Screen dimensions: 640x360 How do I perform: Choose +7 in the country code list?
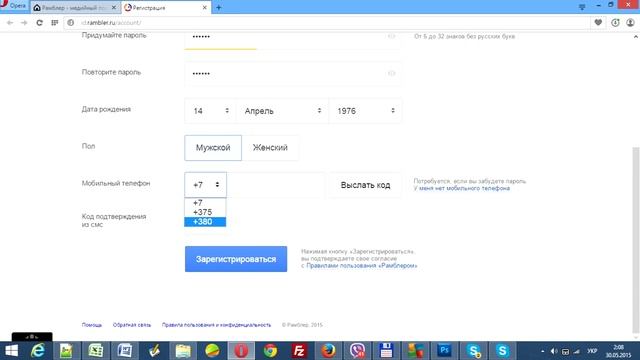tap(205, 203)
